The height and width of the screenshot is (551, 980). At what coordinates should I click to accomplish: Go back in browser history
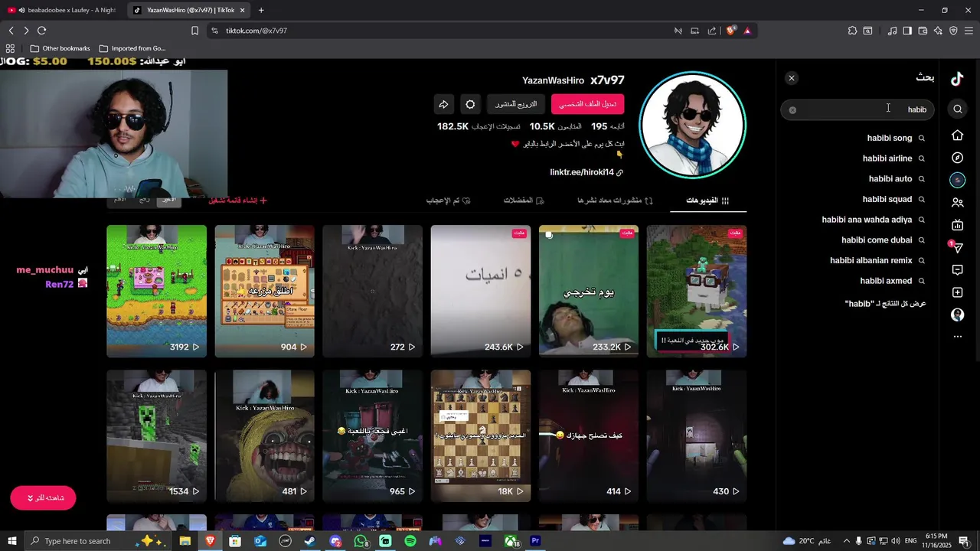tap(11, 31)
